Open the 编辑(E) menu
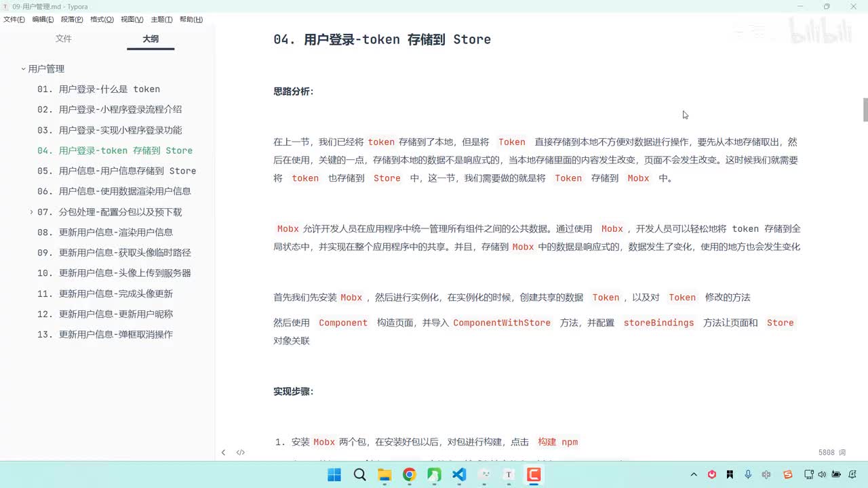Image resolution: width=868 pixels, height=488 pixels. click(43, 20)
